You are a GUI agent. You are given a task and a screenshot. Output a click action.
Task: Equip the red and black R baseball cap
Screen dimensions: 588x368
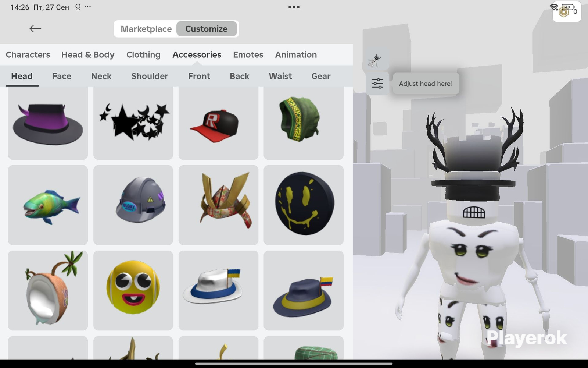coord(218,123)
